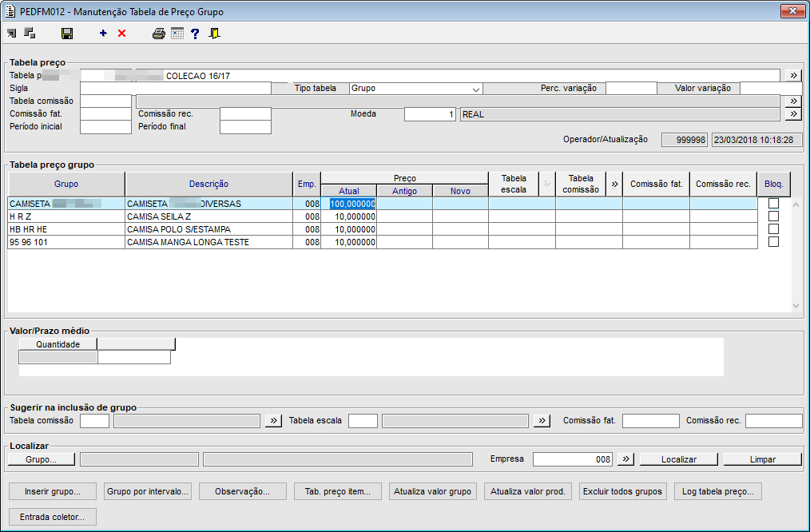This screenshot has width=810, height=532.
Task: Open Observação... button
Action: coord(243,492)
